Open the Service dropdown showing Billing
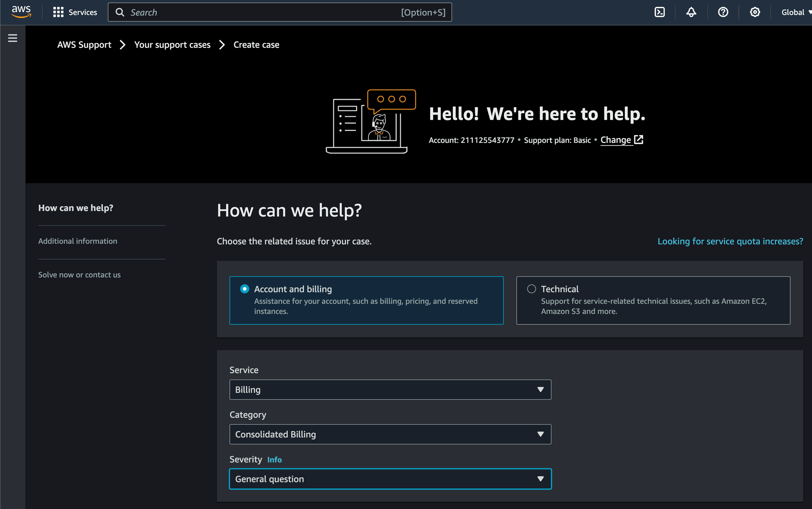 [x=390, y=389]
